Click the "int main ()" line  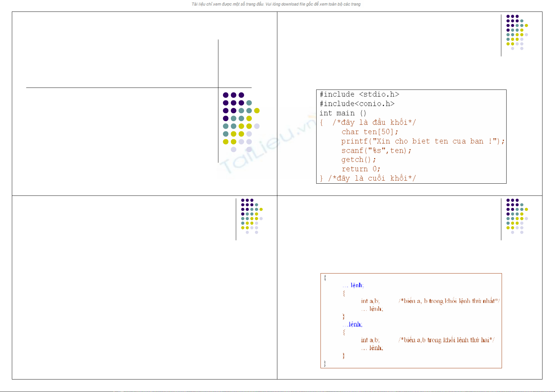tap(343, 113)
